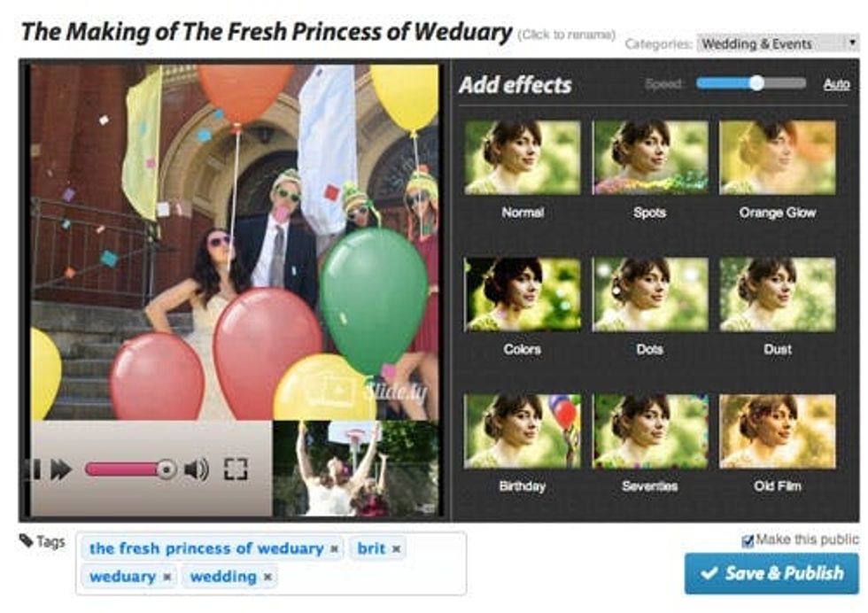Image resolution: width=868 pixels, height=613 pixels.
Task: Mute the speaker volume icon
Action: 196,469
